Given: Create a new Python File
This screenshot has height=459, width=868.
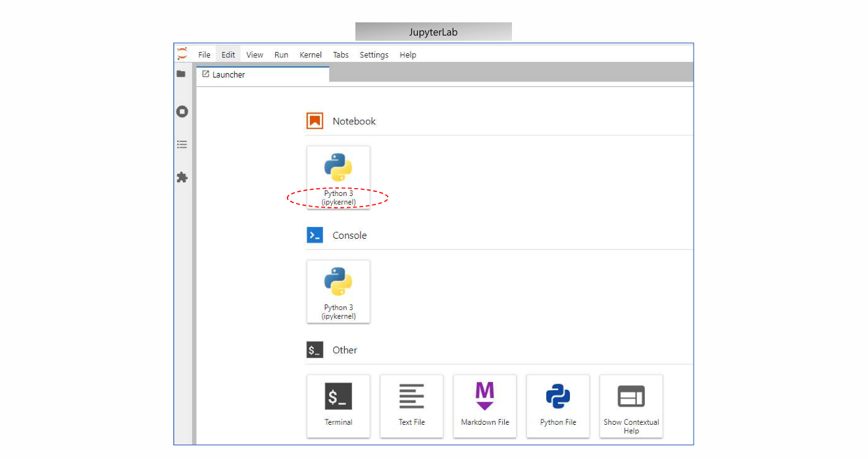Looking at the screenshot, I should [558, 406].
